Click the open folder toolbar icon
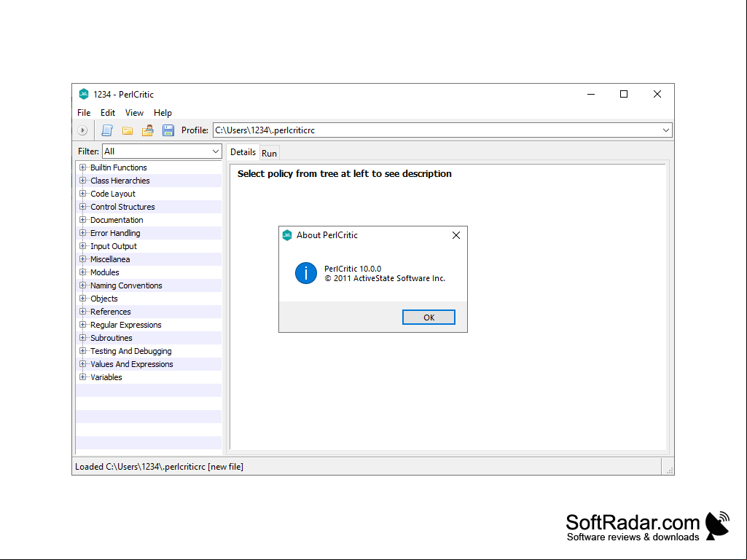The image size is (747, 560). point(128,130)
